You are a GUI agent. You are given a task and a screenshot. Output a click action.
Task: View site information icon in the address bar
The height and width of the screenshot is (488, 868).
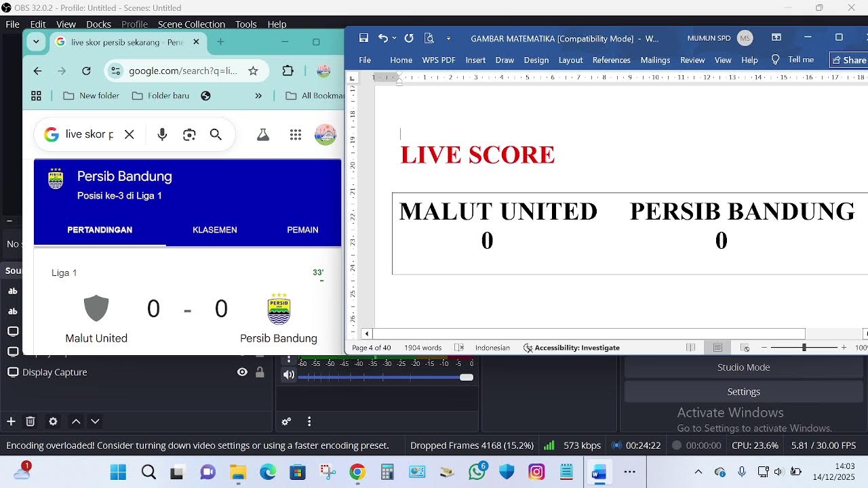pos(115,70)
